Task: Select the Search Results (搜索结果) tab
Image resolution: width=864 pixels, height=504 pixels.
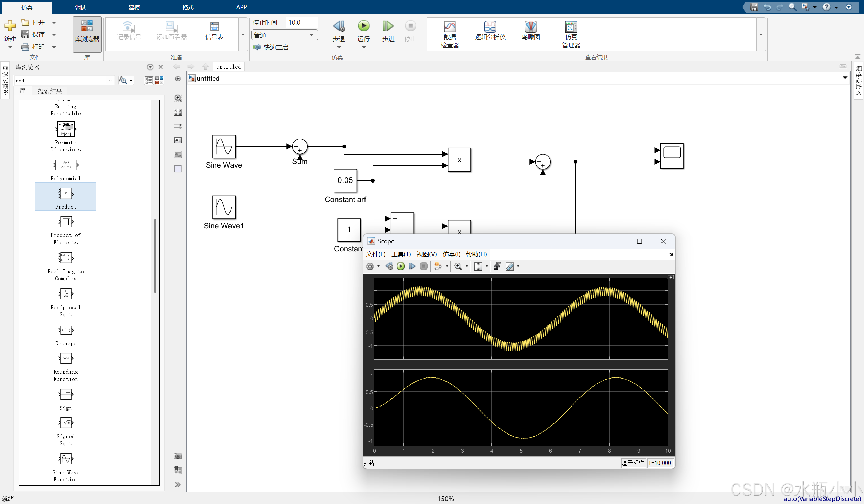Action: (50, 91)
